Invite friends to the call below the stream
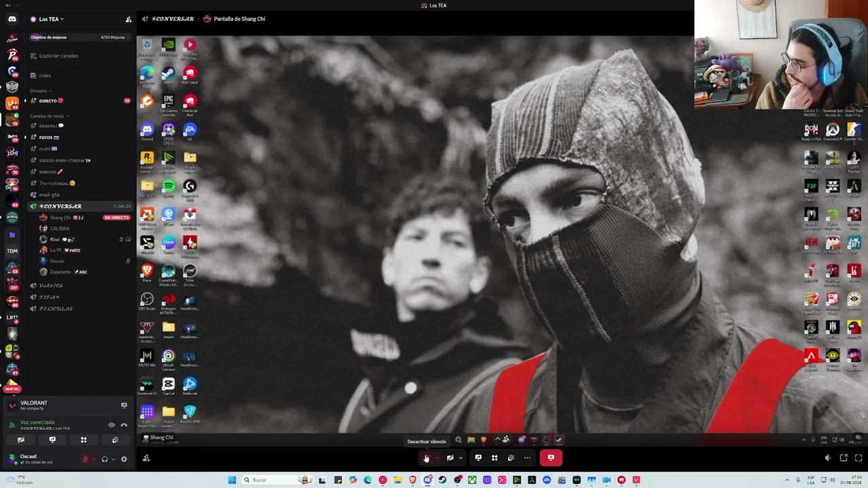The width and height of the screenshot is (868, 488). point(146,458)
